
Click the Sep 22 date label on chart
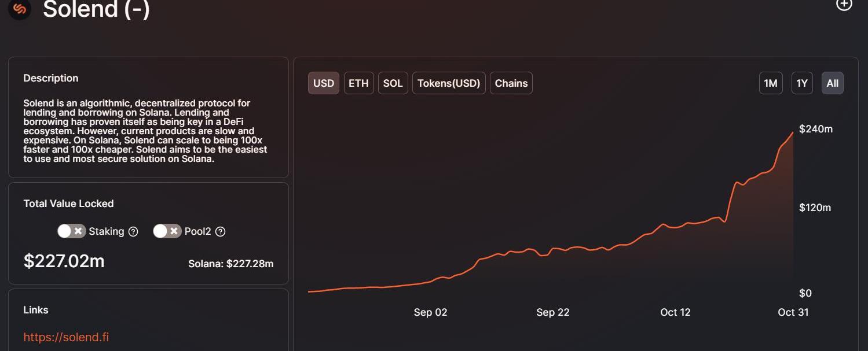553,312
